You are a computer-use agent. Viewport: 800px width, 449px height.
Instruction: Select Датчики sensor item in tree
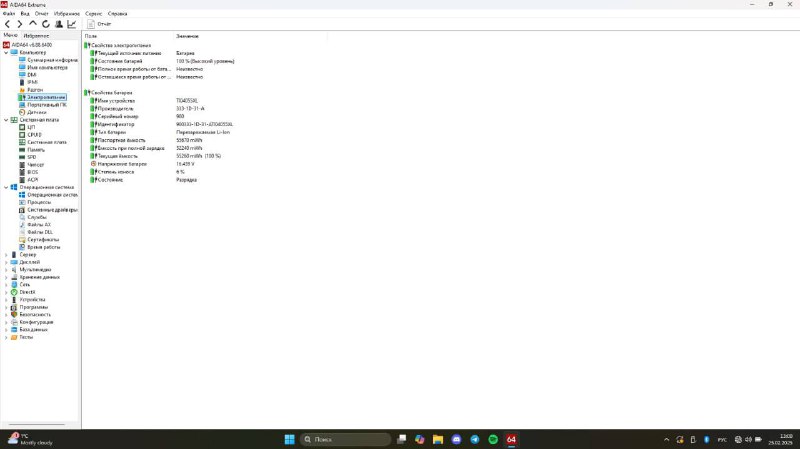36,112
